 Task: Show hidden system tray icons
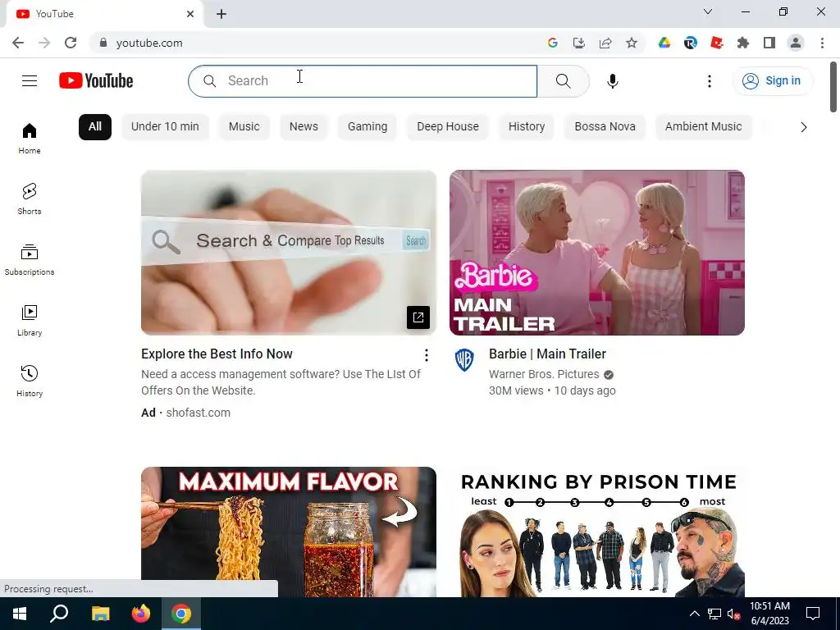point(694,614)
